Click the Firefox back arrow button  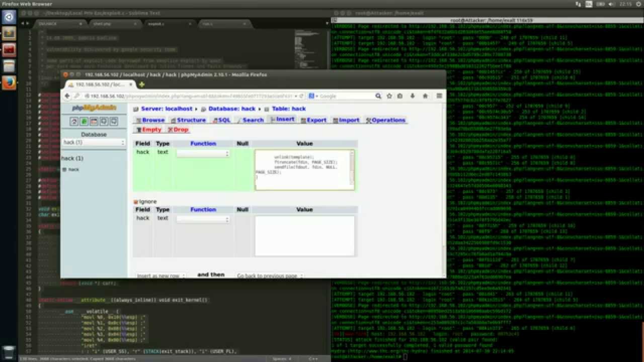point(67,96)
